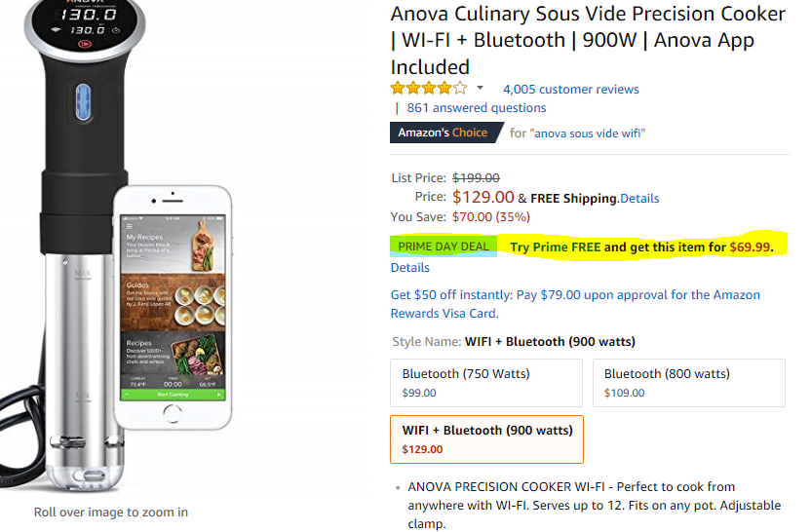Screen dimensions: 811x532
Task: View the 861 answered questions
Action: pyautogui.click(x=477, y=108)
